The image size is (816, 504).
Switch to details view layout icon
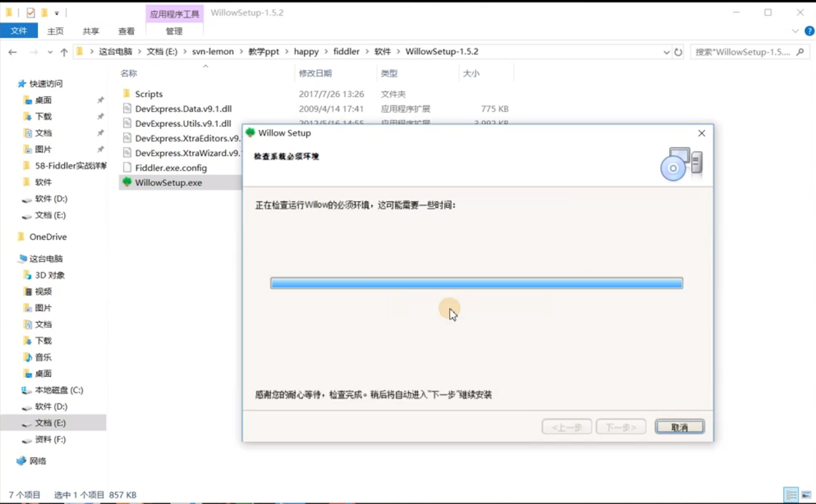791,495
